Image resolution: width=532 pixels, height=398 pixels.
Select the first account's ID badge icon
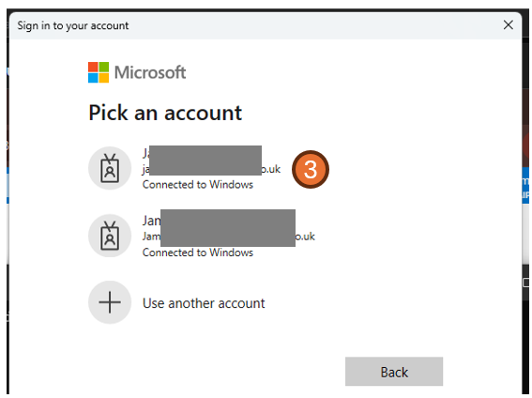(110, 168)
